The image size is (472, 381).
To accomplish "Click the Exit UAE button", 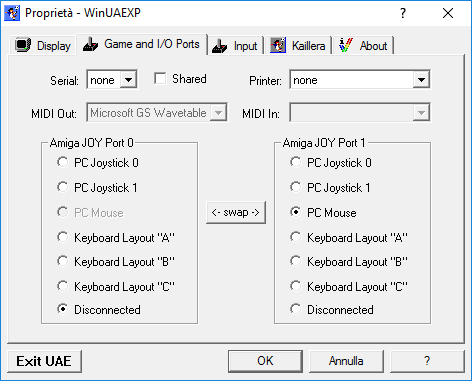I will coord(44,361).
